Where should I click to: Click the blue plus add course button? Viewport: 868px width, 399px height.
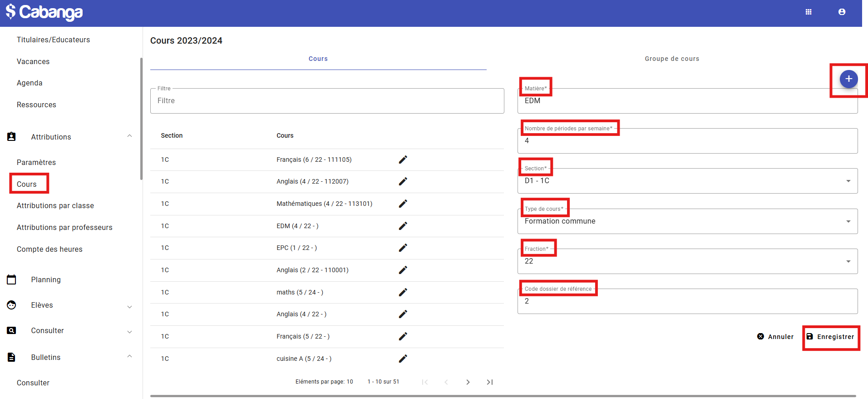click(x=848, y=79)
